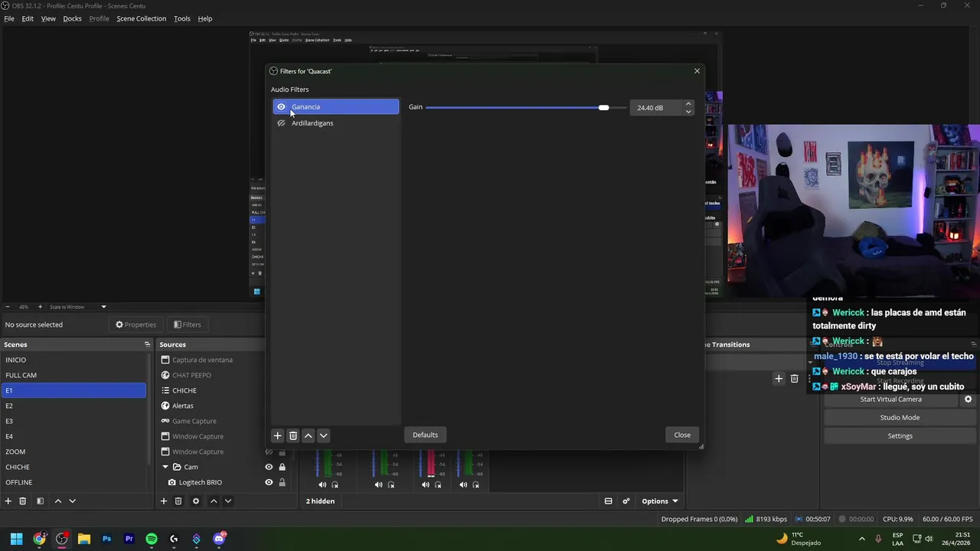This screenshot has height=551, width=980.
Task: Toggle audio mixer layout icon beside Options
Action: [608, 501]
